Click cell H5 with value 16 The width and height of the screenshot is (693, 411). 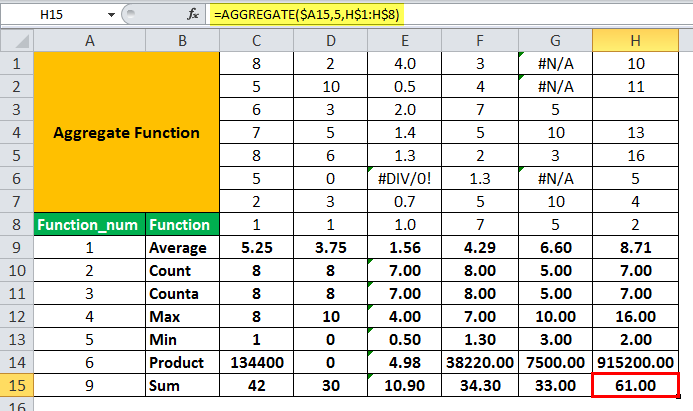[636, 156]
